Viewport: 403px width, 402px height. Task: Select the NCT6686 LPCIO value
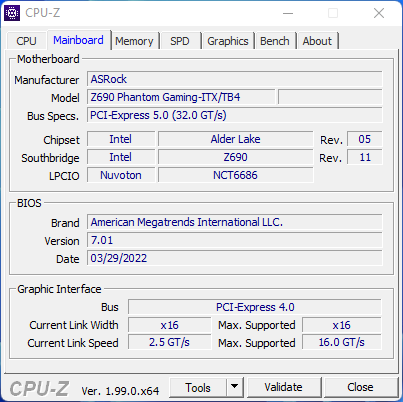click(x=236, y=175)
